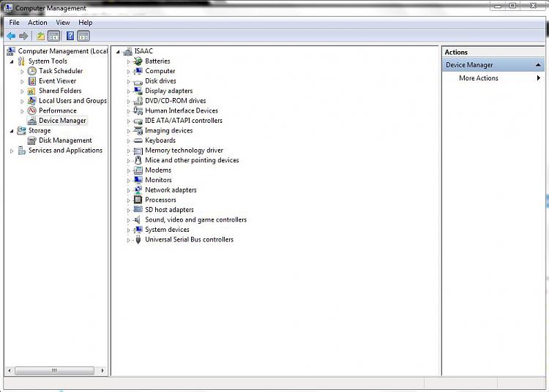This screenshot has width=549, height=392.
Task: Click the Display adapters icon
Action: [138, 91]
